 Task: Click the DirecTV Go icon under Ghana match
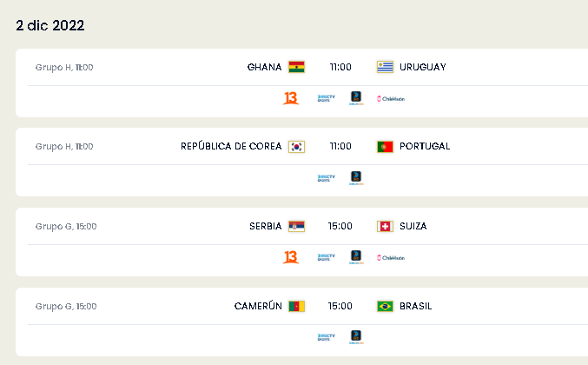356,98
